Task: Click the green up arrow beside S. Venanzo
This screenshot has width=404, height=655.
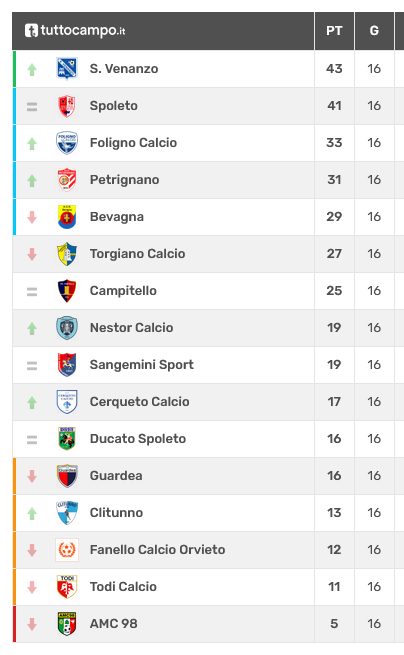Action: tap(32, 69)
